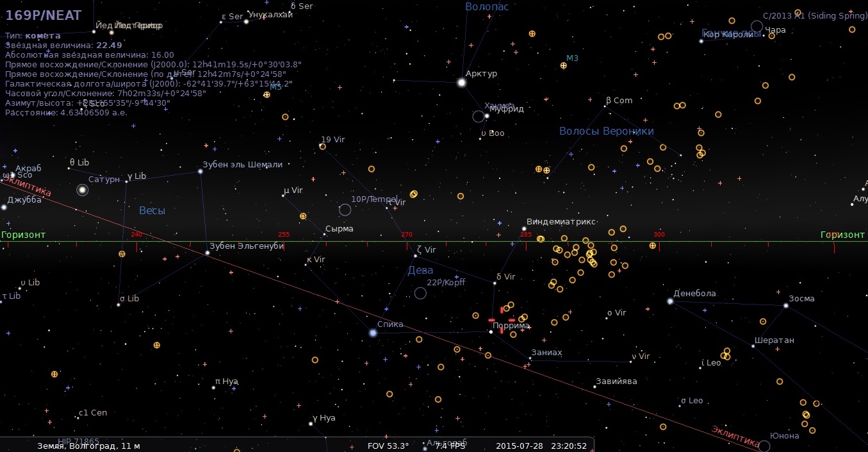Select the bright star Арктур

[461, 83]
